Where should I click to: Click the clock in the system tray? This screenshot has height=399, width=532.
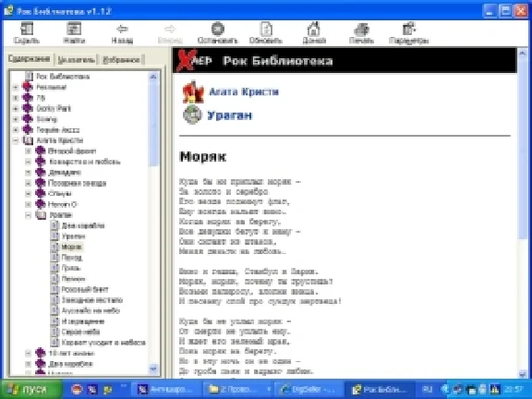tap(514, 390)
